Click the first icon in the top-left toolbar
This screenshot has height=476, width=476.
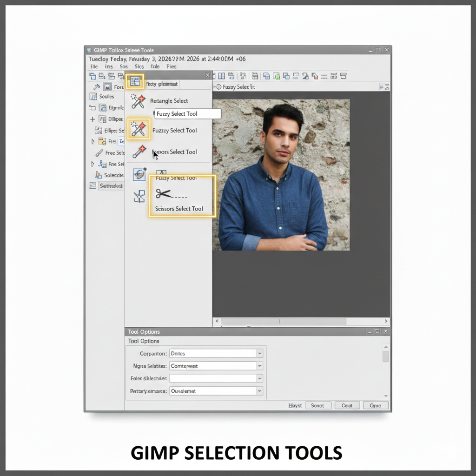coord(93,76)
